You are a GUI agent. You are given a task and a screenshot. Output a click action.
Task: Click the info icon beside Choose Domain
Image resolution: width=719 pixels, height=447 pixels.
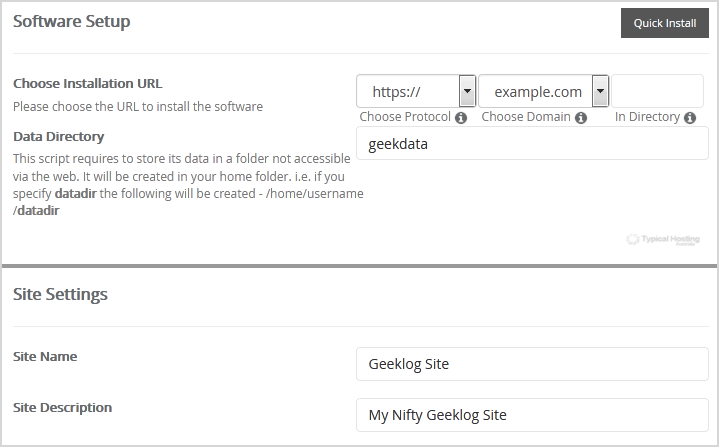point(581,117)
